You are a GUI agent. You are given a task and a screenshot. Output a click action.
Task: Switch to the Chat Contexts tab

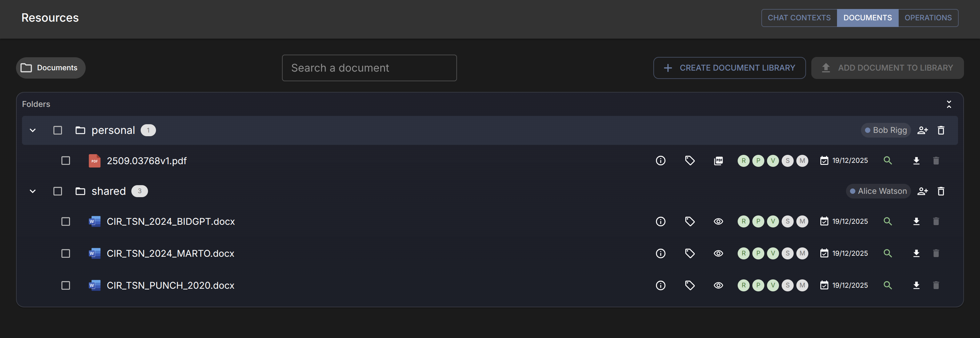799,18
